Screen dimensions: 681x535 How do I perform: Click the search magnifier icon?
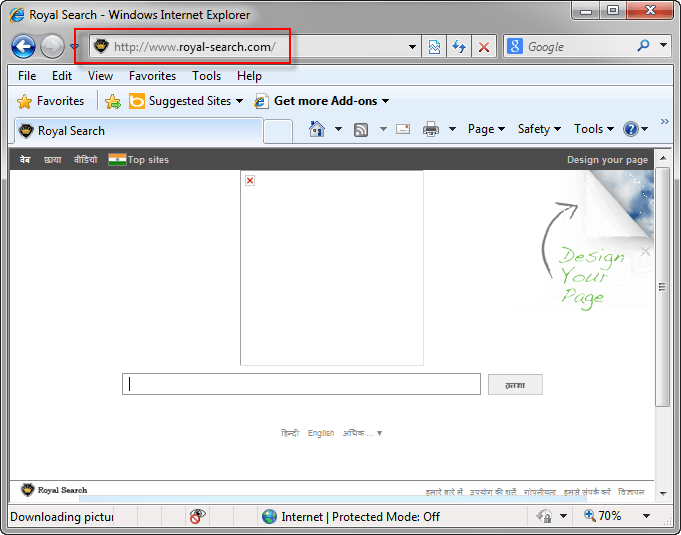click(x=643, y=45)
